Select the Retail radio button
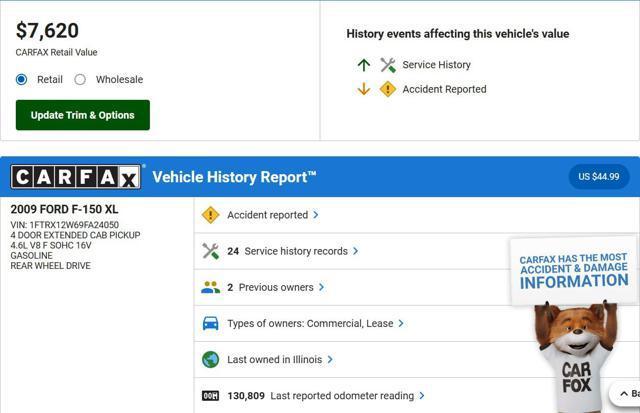640x413 pixels. coord(22,79)
